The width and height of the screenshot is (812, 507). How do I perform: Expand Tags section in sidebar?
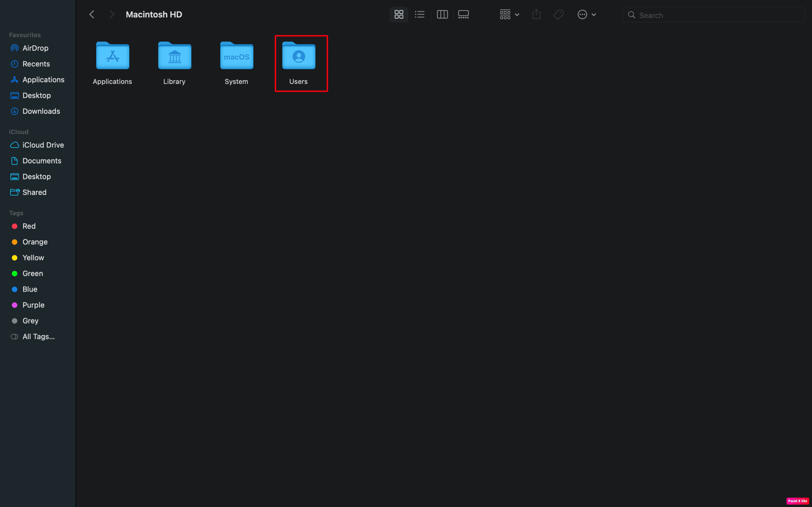click(x=16, y=213)
